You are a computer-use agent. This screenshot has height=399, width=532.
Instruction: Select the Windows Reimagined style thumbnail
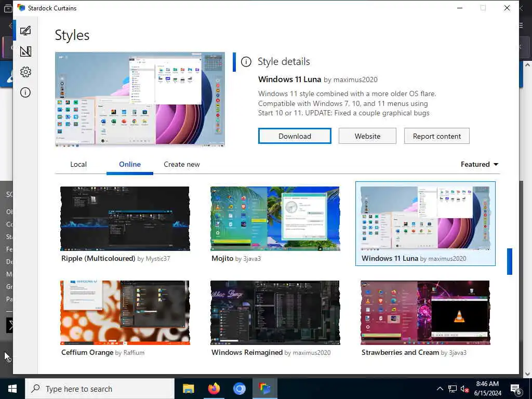coord(275,312)
